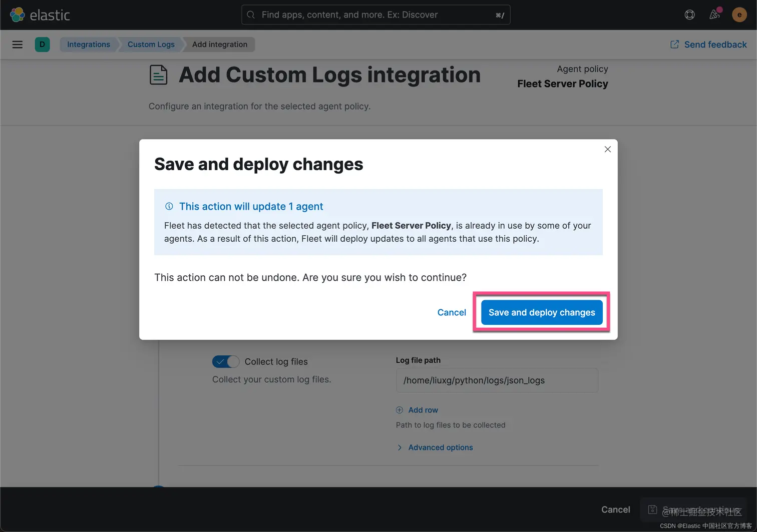
Task: Confirm Save and deploy changes
Action: coord(542,312)
